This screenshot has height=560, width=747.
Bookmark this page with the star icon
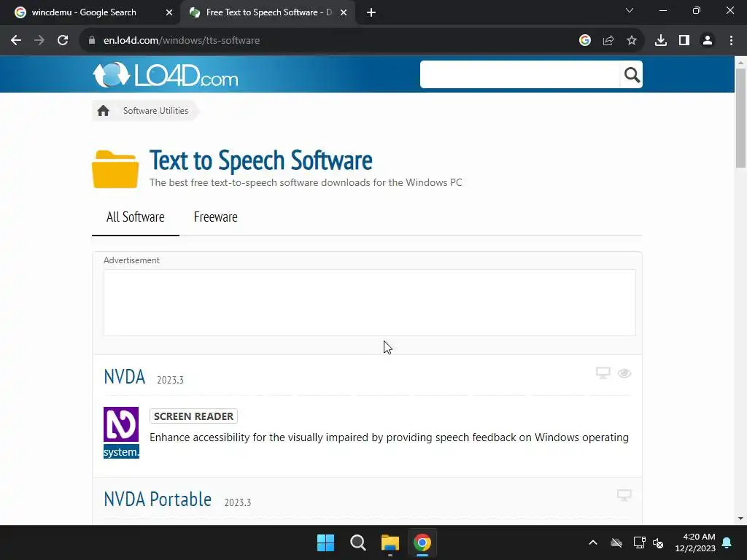(x=632, y=41)
